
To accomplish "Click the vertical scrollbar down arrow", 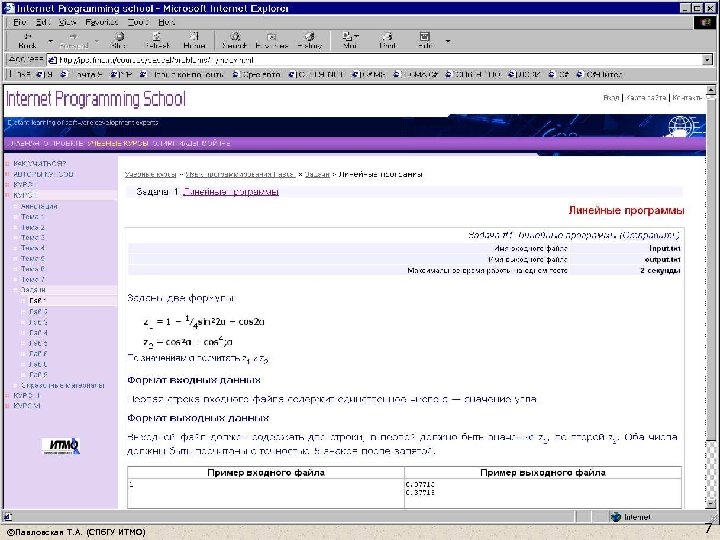I will 711,504.
